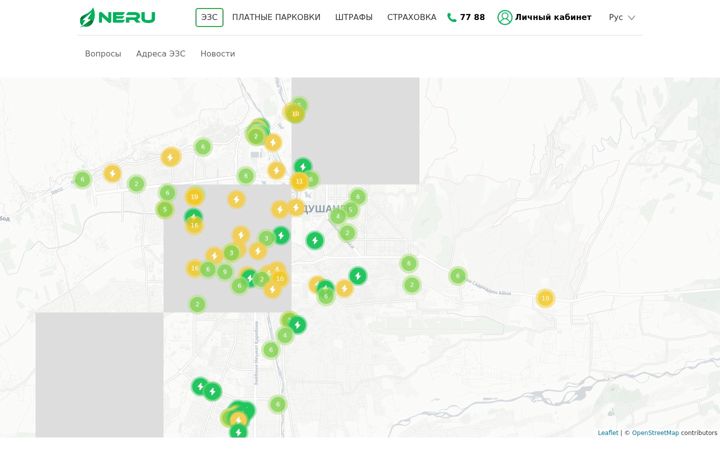Open the ЭЭС menu item

(x=209, y=17)
